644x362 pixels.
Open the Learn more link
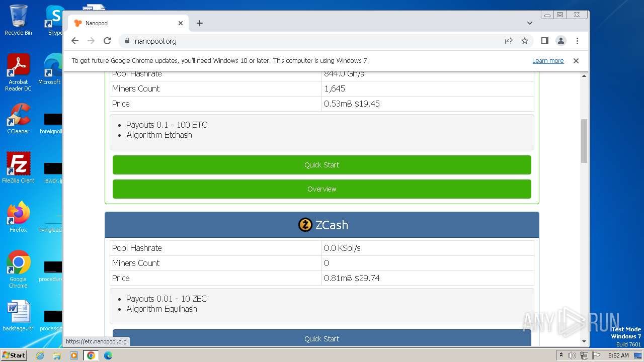[548, 61]
